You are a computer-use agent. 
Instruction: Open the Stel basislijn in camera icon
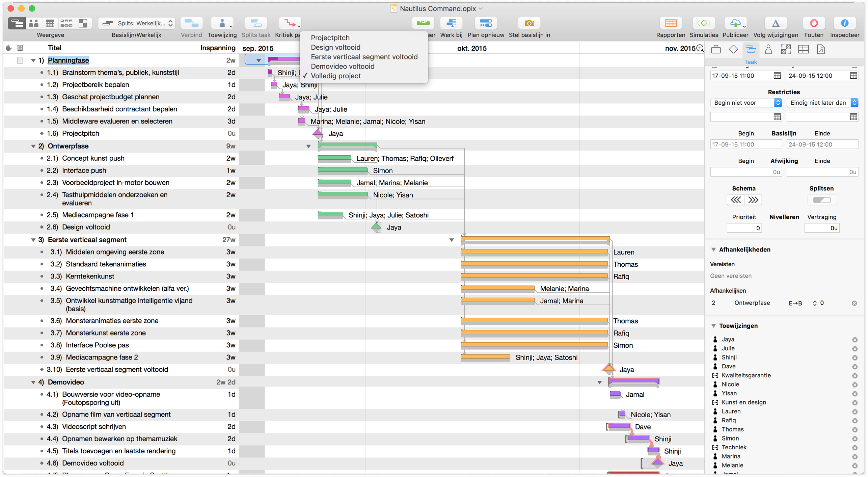click(x=529, y=23)
